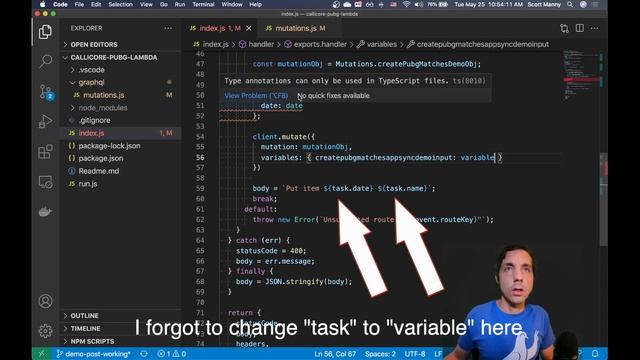640x360 pixels.
Task: Close the index.js editor tab
Action: [249, 28]
